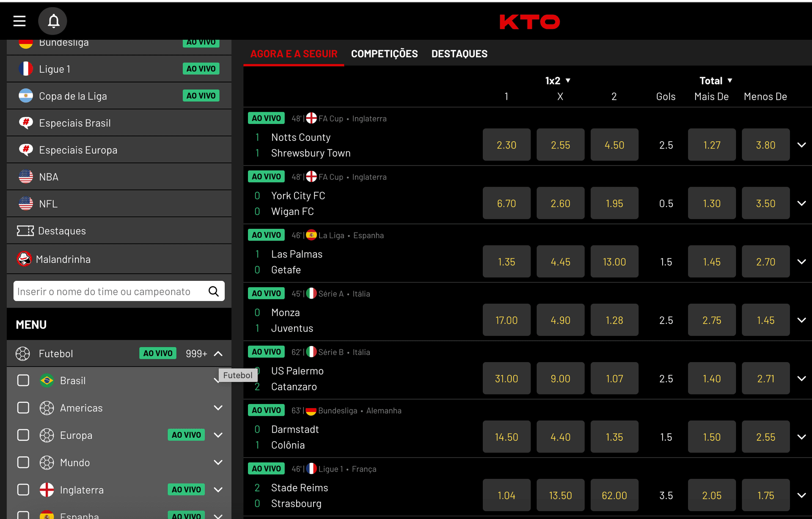
Task: Expand more markets for York City match
Action: pos(801,203)
